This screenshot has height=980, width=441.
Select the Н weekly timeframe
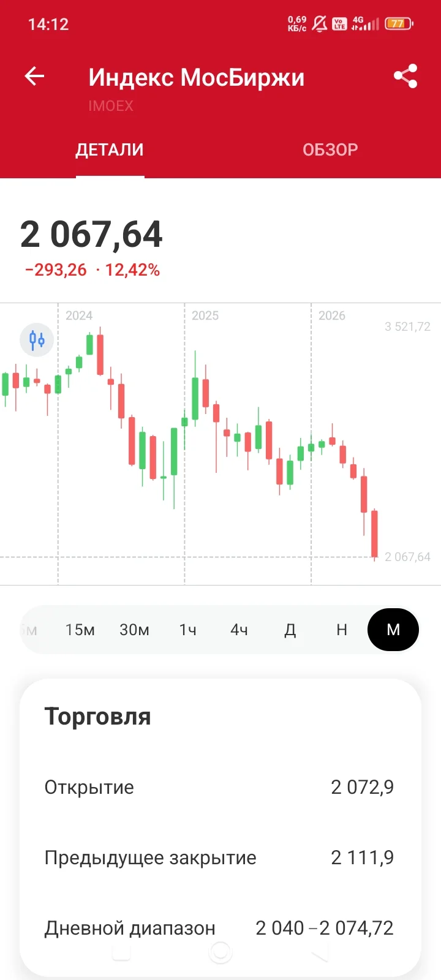coord(342,630)
